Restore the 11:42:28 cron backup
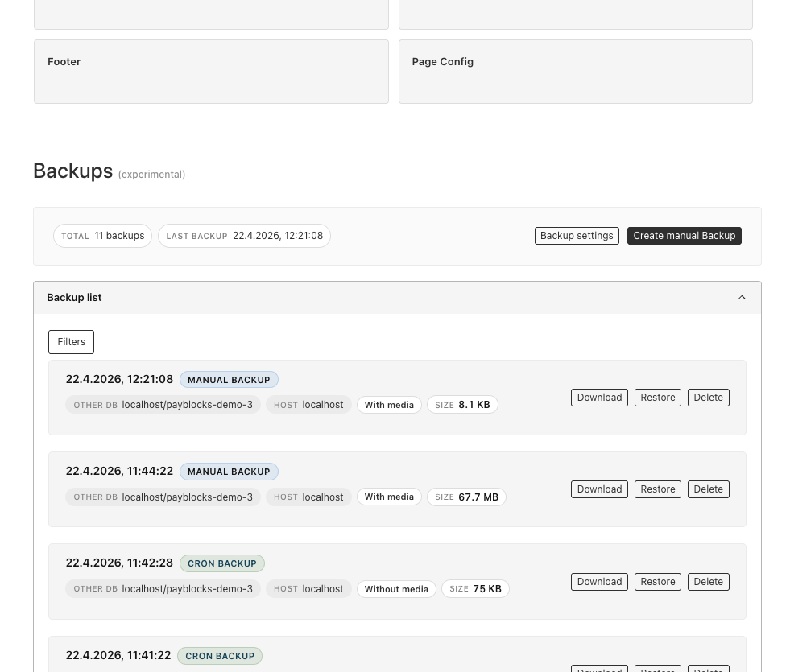The height and width of the screenshot is (672, 786). (x=658, y=582)
